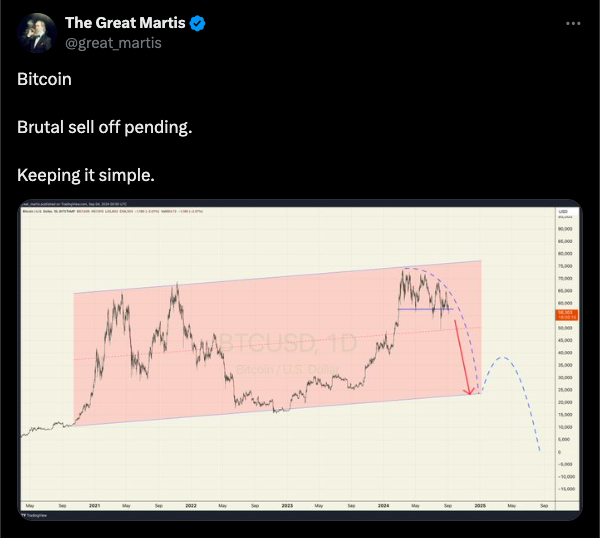Open the three-dot more options menu

573,24
